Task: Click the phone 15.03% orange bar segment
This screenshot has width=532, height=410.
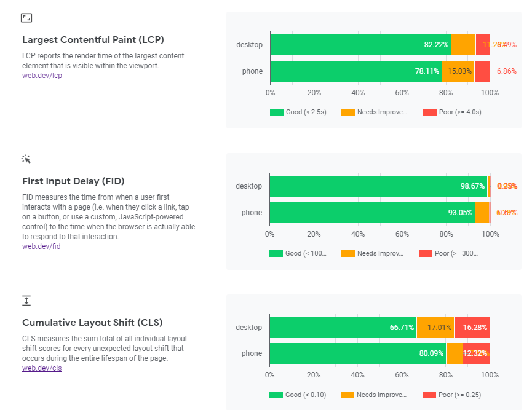Action: (x=458, y=71)
